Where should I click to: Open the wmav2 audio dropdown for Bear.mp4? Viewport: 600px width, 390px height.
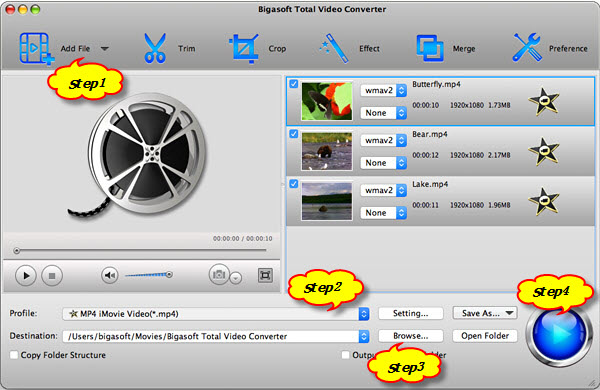[x=383, y=140]
